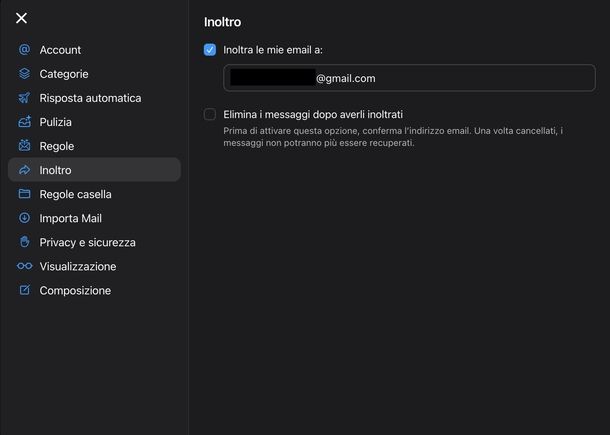The image size is (610, 435).
Task: Click the Regole casella folder icon
Action: click(24, 194)
